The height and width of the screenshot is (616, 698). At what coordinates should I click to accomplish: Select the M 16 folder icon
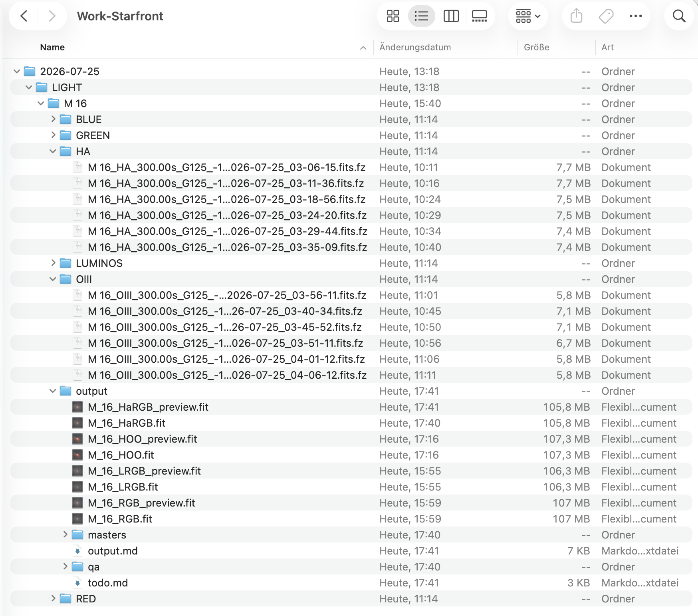pos(54,103)
